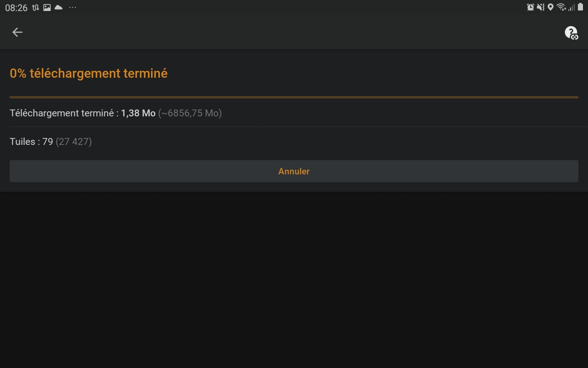Select the screenshot notification icon
Screen dimensions: 588x368
coord(46,7)
